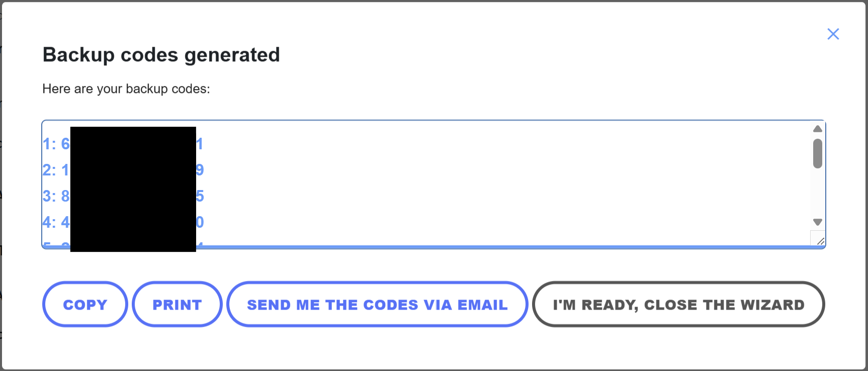The height and width of the screenshot is (371, 868).
Task: Click the black redaction block over the codes
Action: [133, 189]
